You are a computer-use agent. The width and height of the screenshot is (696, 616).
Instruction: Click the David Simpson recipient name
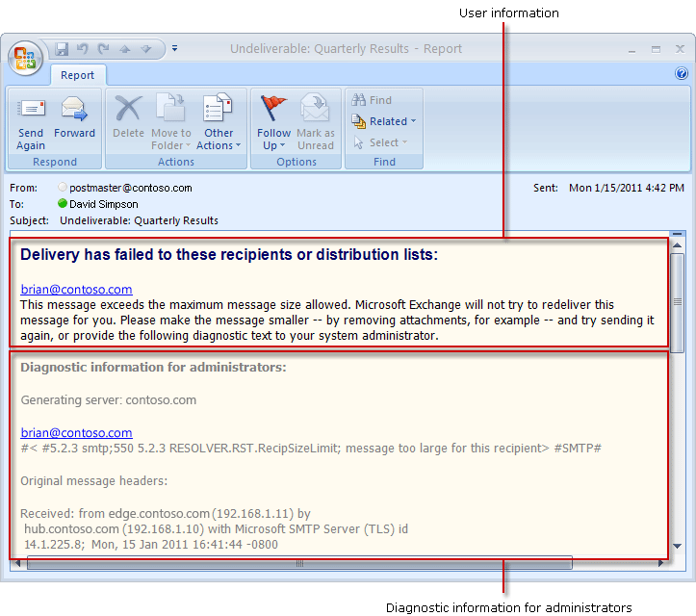pos(103,204)
